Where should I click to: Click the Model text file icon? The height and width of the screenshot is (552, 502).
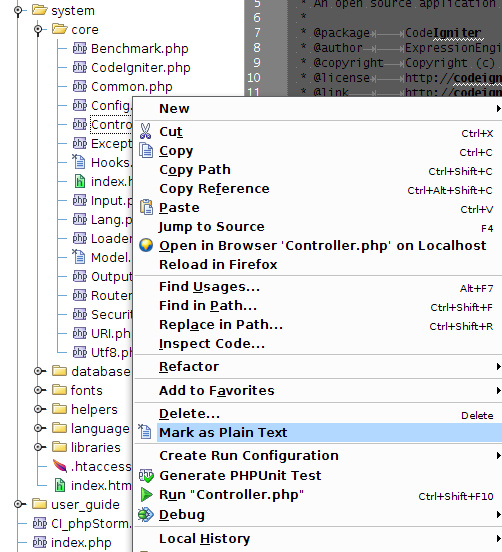click(x=79, y=257)
